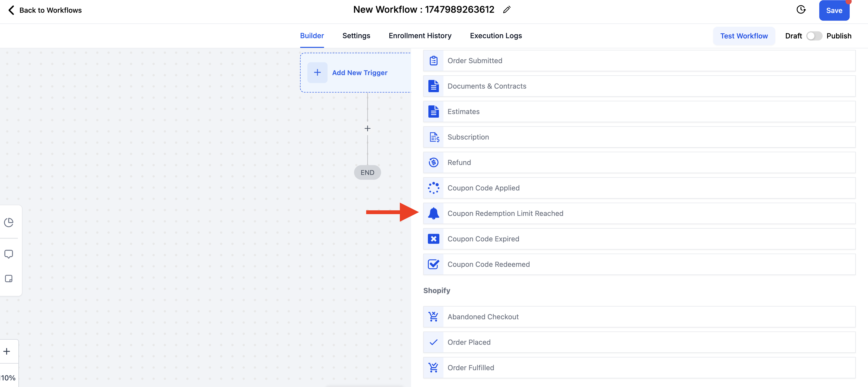Click the Coupon Code Expired X icon
The height and width of the screenshot is (387, 868).
(x=433, y=239)
